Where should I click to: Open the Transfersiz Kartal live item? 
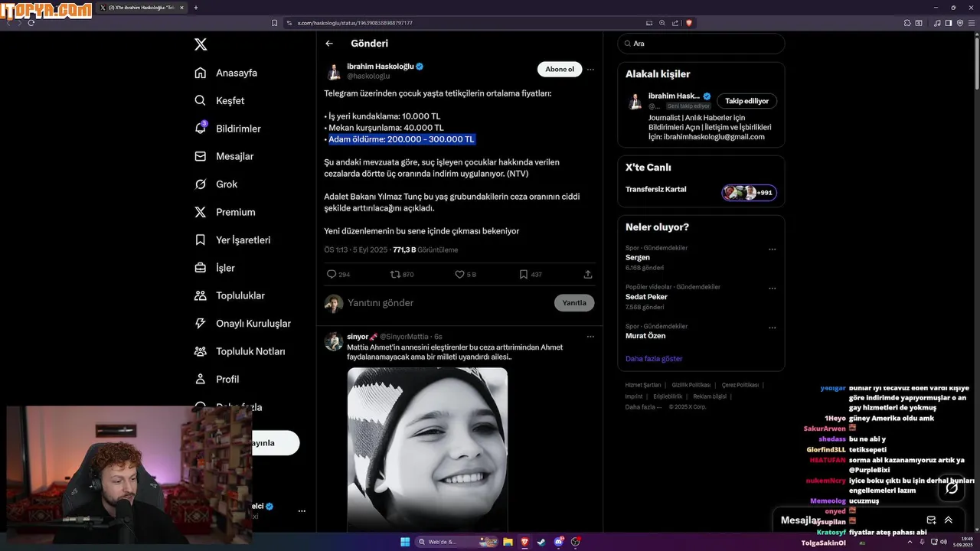tap(701, 192)
